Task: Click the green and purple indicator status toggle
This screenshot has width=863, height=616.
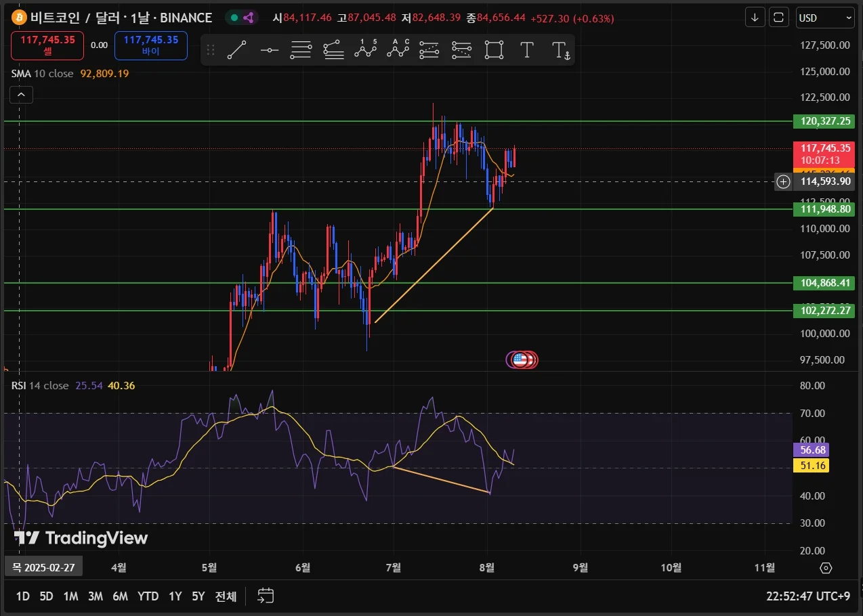Action: click(x=241, y=18)
